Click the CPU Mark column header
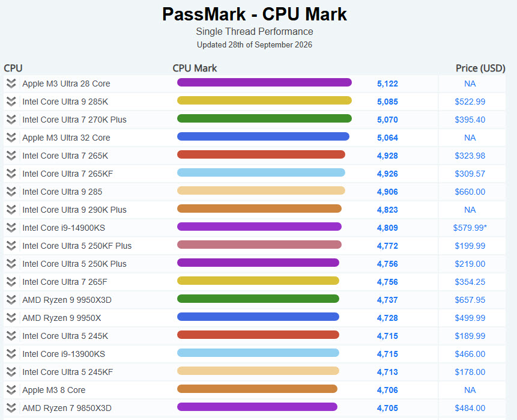517x420 pixels. [x=195, y=68]
